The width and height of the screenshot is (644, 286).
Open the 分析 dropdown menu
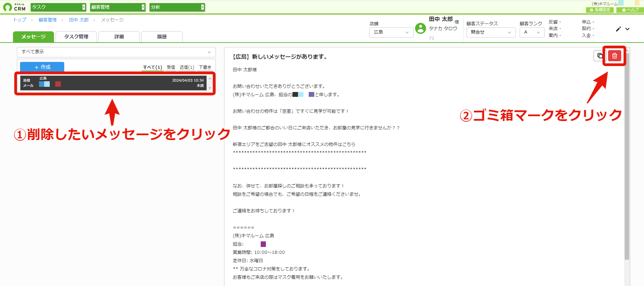click(177, 7)
